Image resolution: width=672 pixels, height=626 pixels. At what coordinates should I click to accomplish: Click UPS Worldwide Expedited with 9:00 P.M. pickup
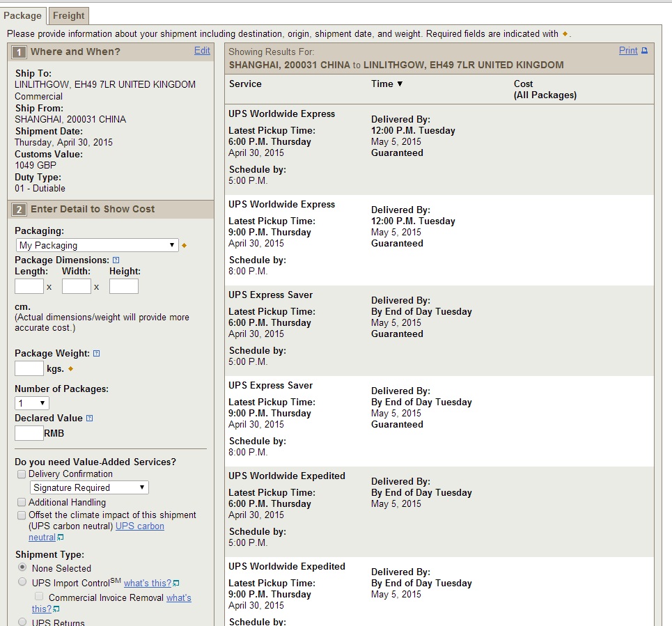(287, 566)
